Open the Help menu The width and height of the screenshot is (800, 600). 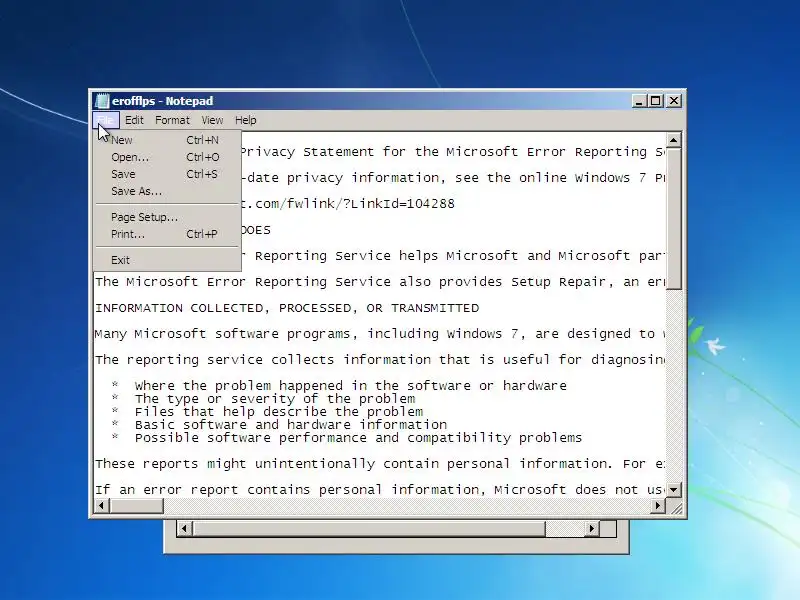coord(245,120)
